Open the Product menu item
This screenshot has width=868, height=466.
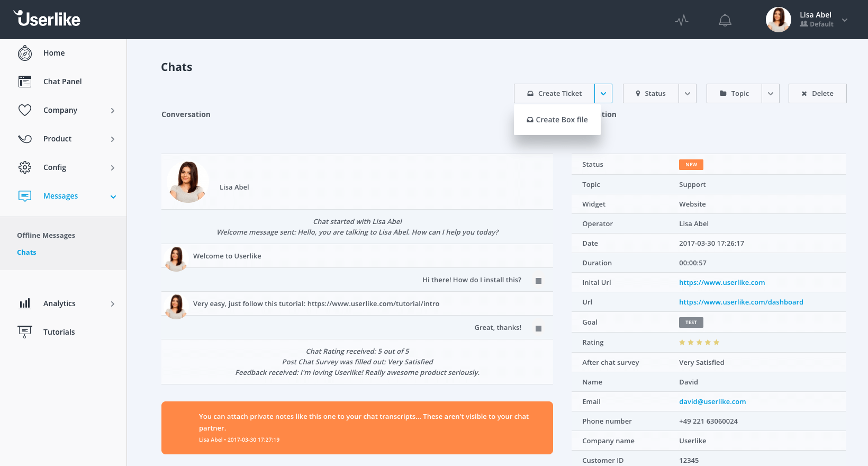click(x=57, y=139)
